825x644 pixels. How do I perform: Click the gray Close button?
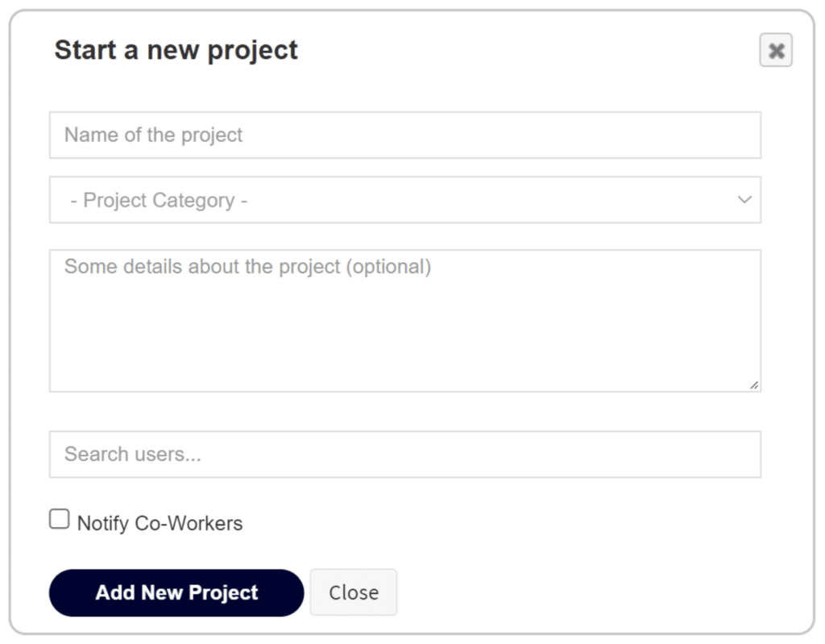point(353,592)
